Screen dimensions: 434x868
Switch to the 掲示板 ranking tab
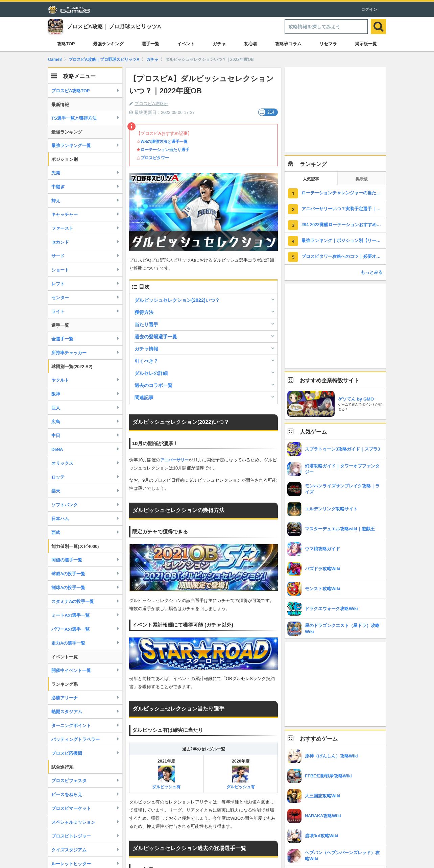[x=361, y=179]
